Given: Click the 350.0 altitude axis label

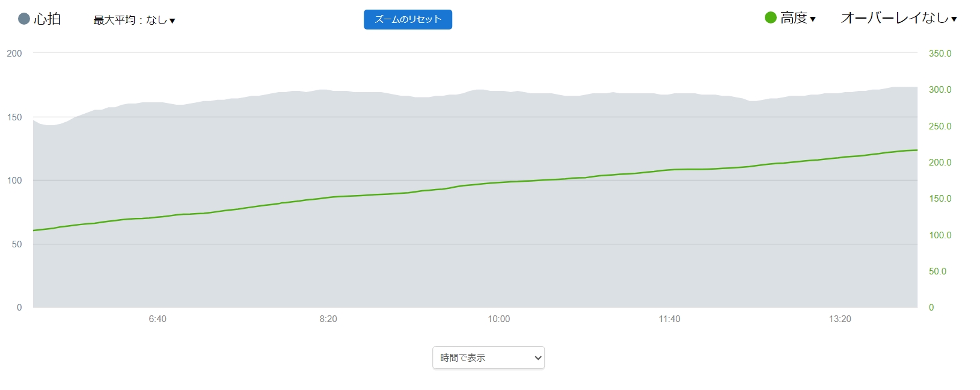Looking at the screenshot, I should (x=940, y=54).
